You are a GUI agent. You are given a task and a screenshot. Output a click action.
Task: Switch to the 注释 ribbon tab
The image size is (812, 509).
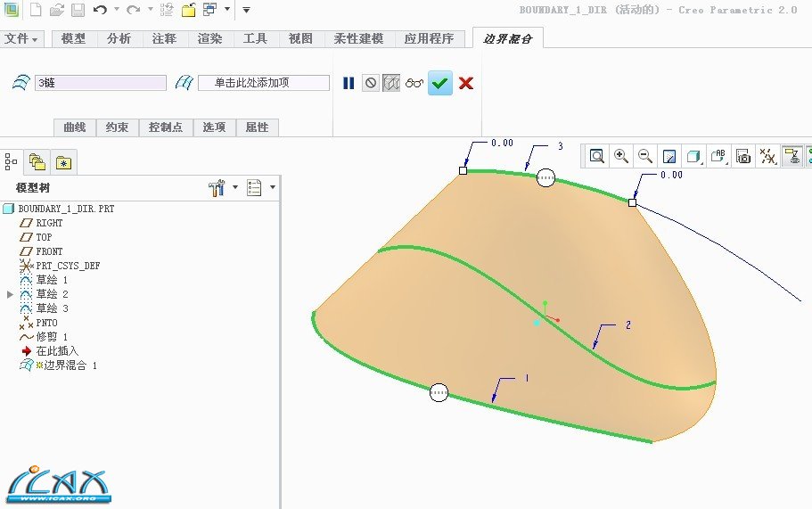pyautogui.click(x=164, y=39)
